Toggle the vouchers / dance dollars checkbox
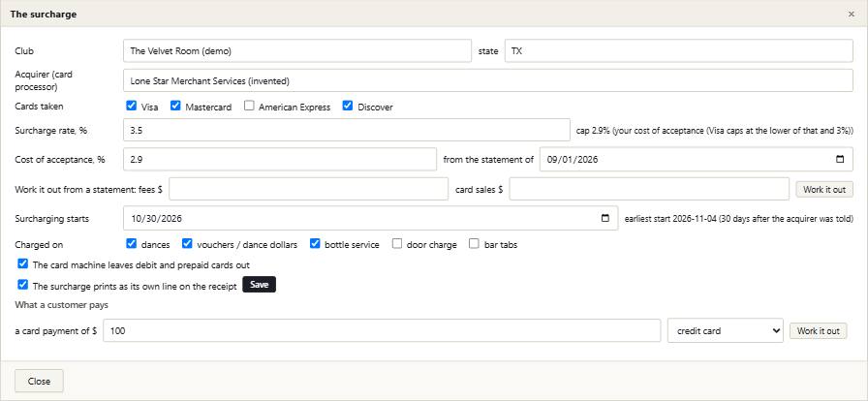The width and height of the screenshot is (868, 401). tap(187, 243)
